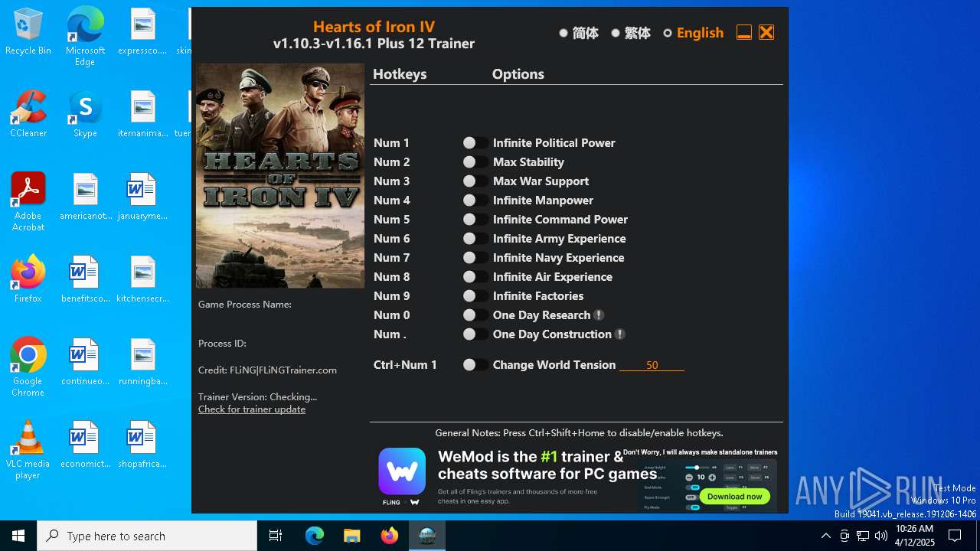Show hidden system tray icons
The height and width of the screenshot is (551, 980).
[825, 536]
